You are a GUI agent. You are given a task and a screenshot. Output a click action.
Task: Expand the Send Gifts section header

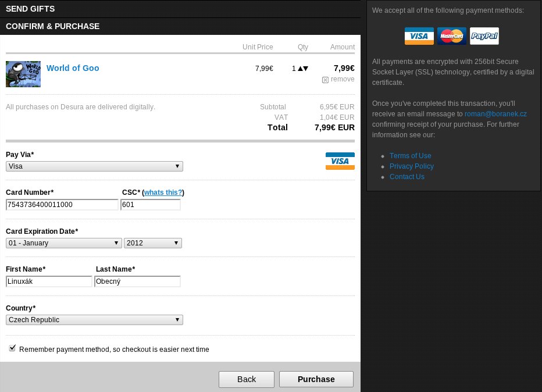point(30,9)
